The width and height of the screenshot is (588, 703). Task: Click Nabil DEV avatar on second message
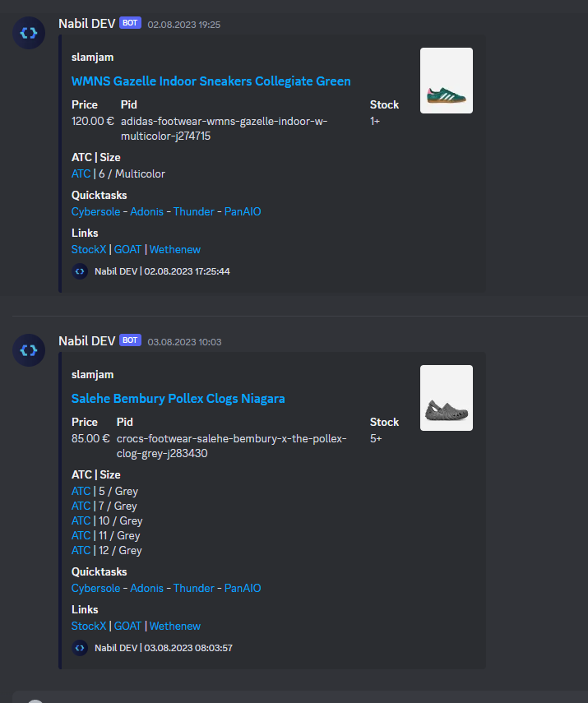pos(29,350)
